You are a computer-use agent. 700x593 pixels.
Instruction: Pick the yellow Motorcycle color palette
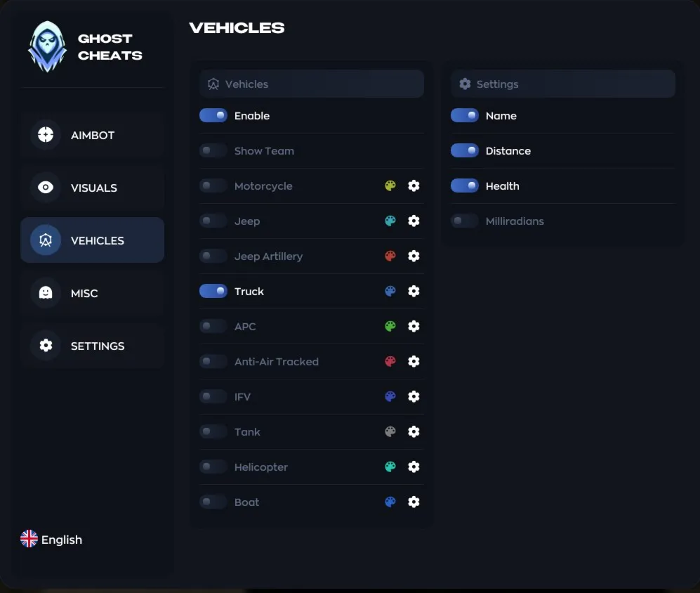coord(390,185)
